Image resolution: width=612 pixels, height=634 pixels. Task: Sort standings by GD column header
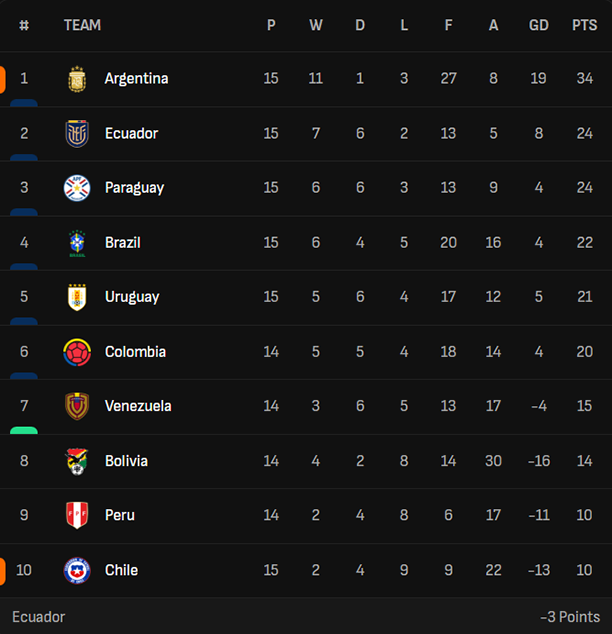coord(538,25)
